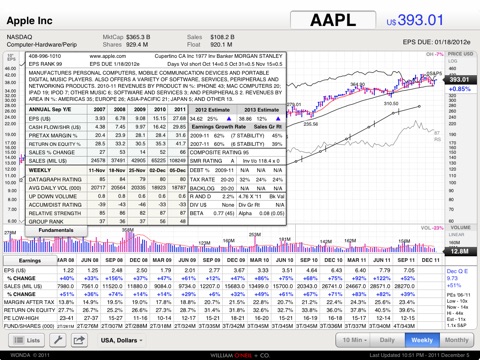Click the Dec Q E estimate link
This screenshot has height=360, width=480.
point(457,271)
